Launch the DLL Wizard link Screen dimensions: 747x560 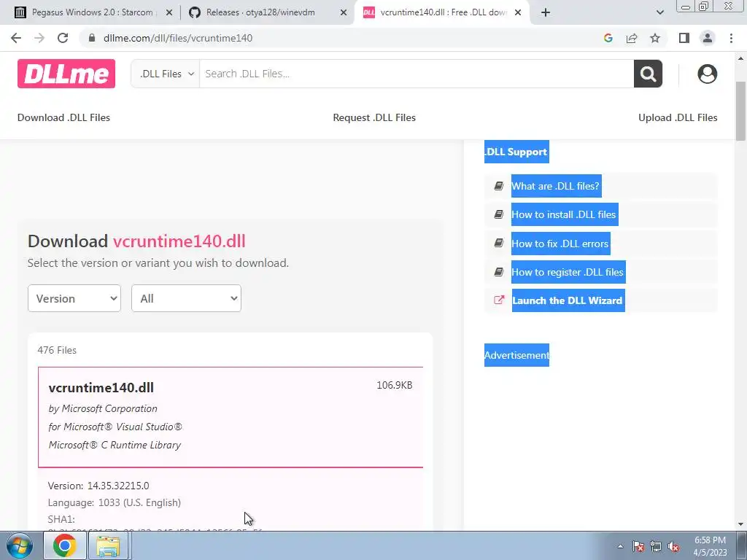click(x=568, y=300)
